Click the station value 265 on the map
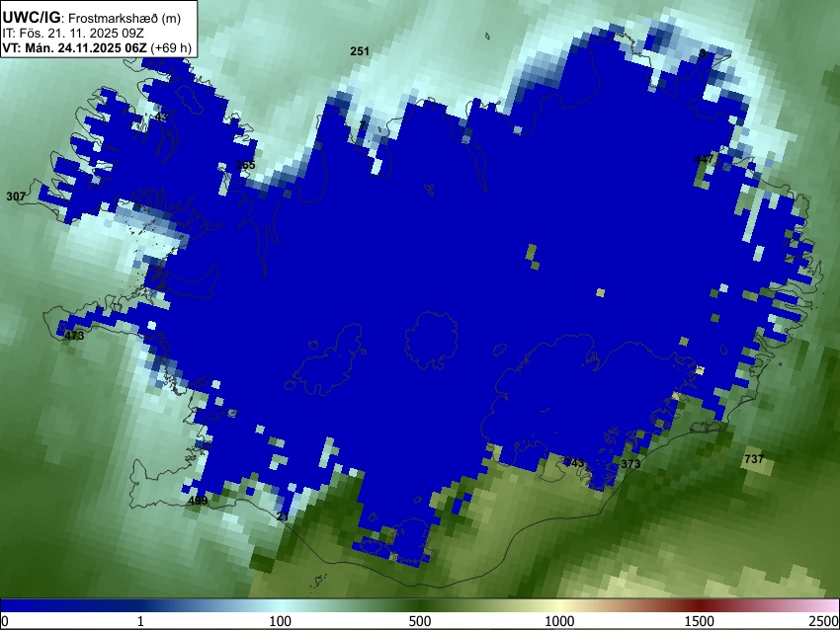Image resolution: width=840 pixels, height=630 pixels. click(246, 165)
